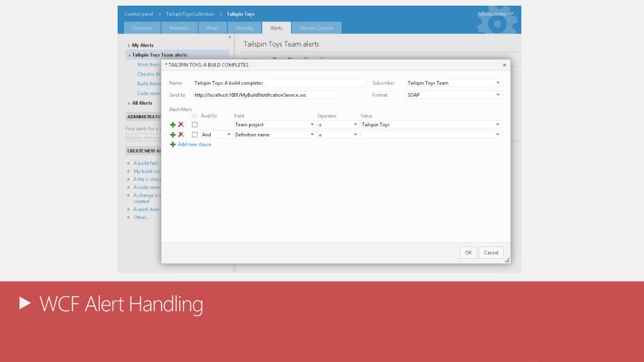Tick the checkbox in the Definition name row
644x362 pixels.
[195, 134]
